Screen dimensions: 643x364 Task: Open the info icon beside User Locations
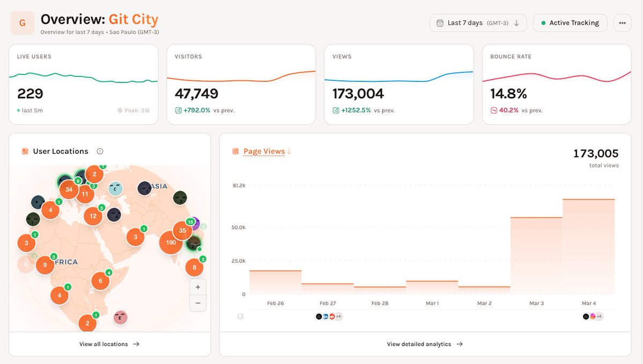pyautogui.click(x=100, y=151)
